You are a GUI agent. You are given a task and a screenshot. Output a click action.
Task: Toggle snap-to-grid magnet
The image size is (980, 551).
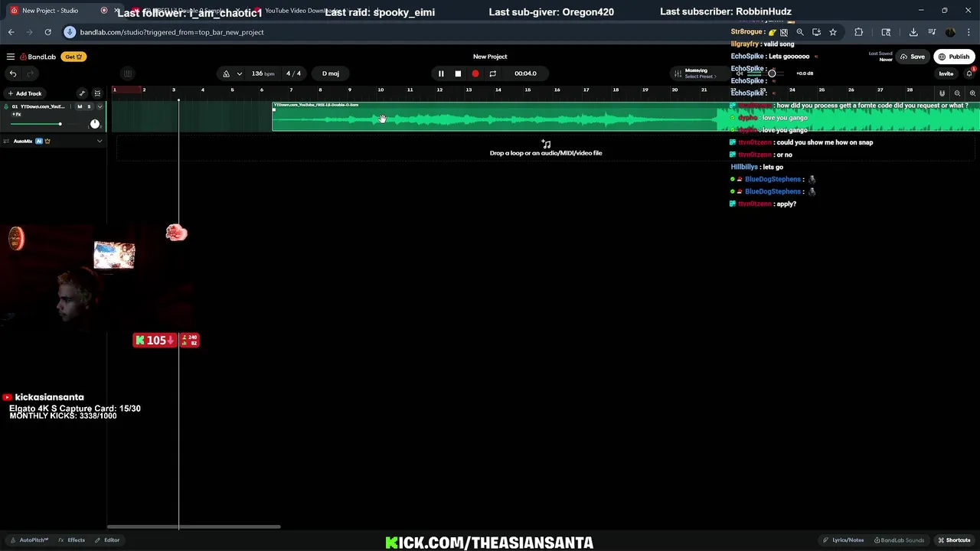[942, 93]
